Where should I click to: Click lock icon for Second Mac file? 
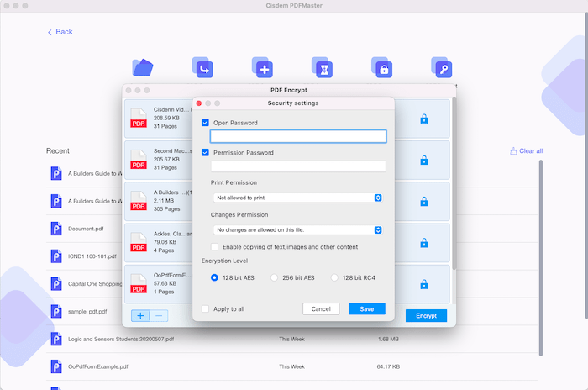(424, 161)
